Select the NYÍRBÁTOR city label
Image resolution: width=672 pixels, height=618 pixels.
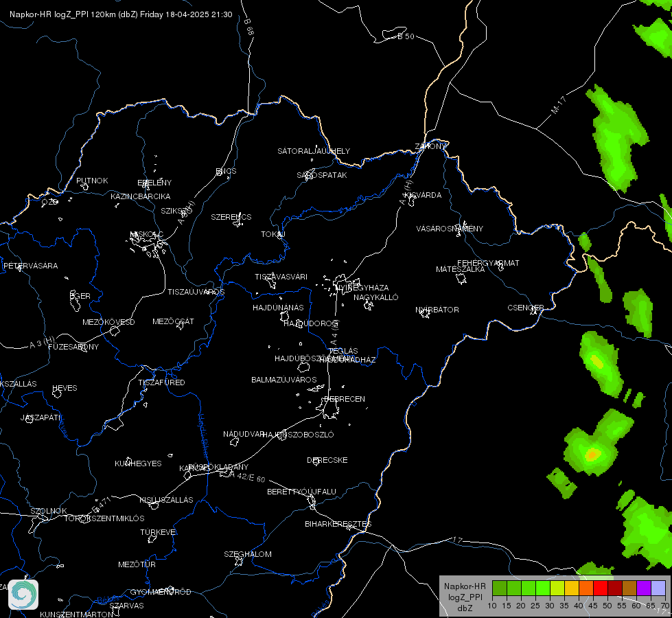tap(437, 310)
